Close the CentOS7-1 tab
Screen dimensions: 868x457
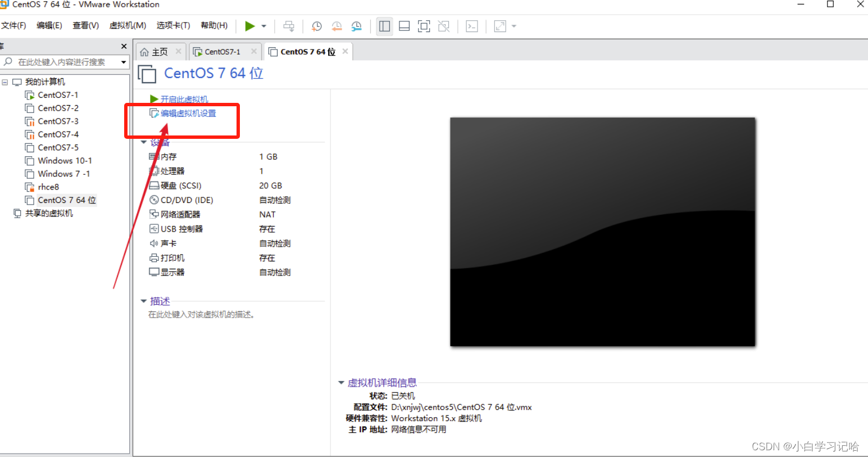[254, 51]
